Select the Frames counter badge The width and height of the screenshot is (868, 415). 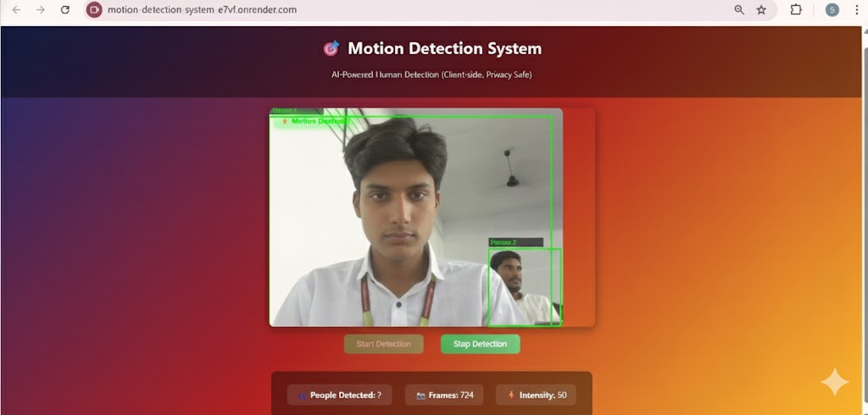(x=444, y=395)
